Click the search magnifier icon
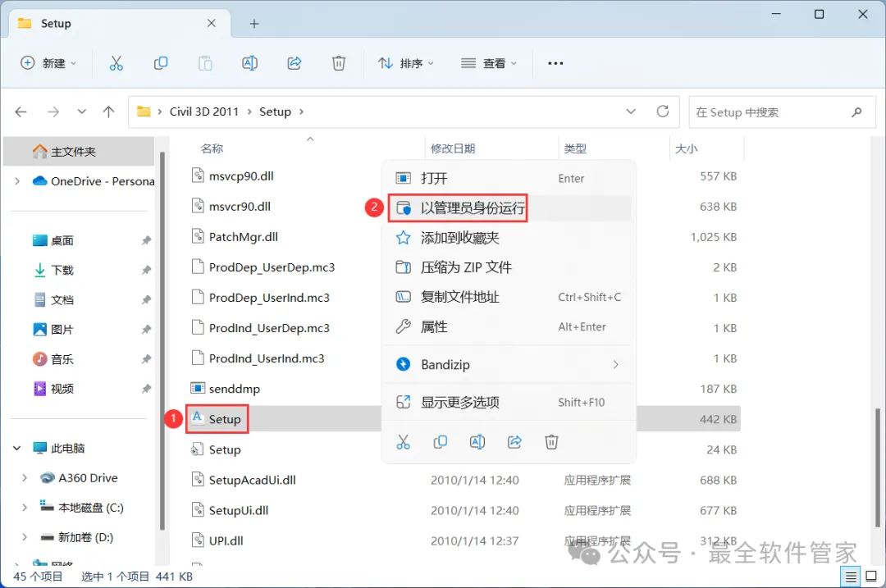This screenshot has height=588, width=886. 856,112
